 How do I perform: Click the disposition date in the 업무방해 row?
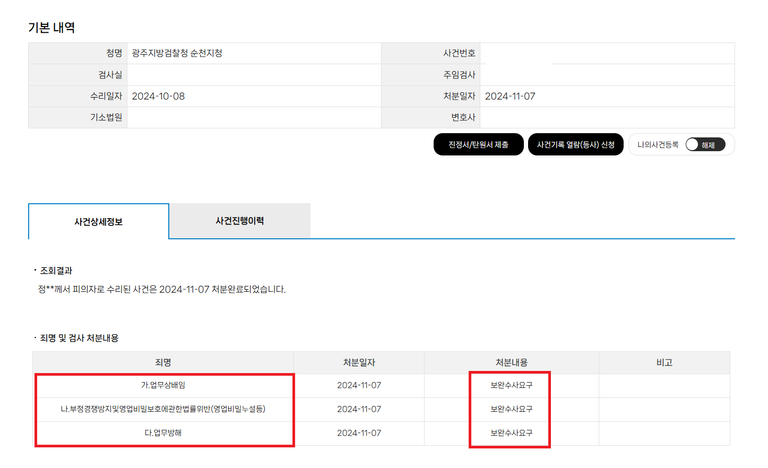pos(360,433)
